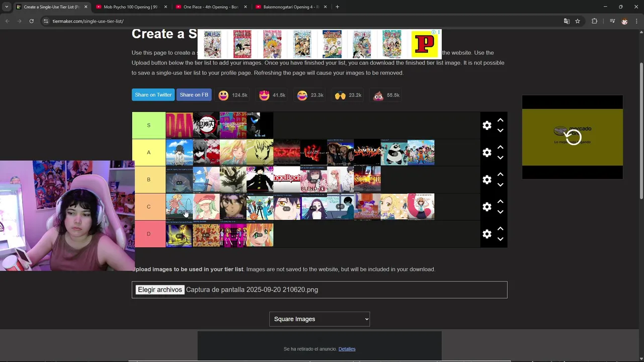Move A tier row down arrow
Image resolution: width=644 pixels, height=362 pixels.
click(500, 157)
